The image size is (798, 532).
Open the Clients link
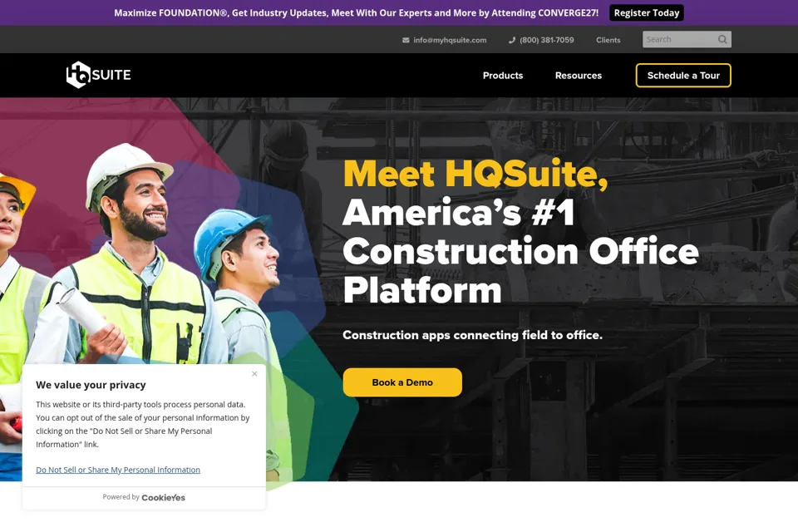click(608, 40)
